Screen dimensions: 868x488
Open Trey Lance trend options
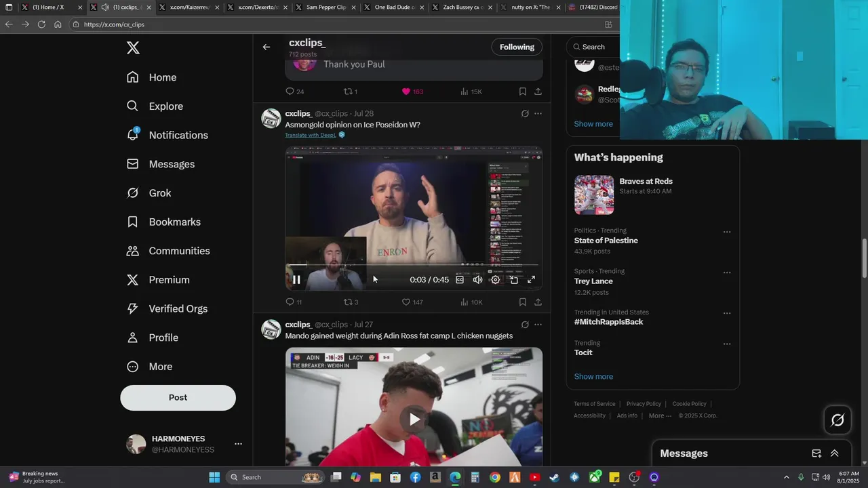pyautogui.click(x=727, y=272)
